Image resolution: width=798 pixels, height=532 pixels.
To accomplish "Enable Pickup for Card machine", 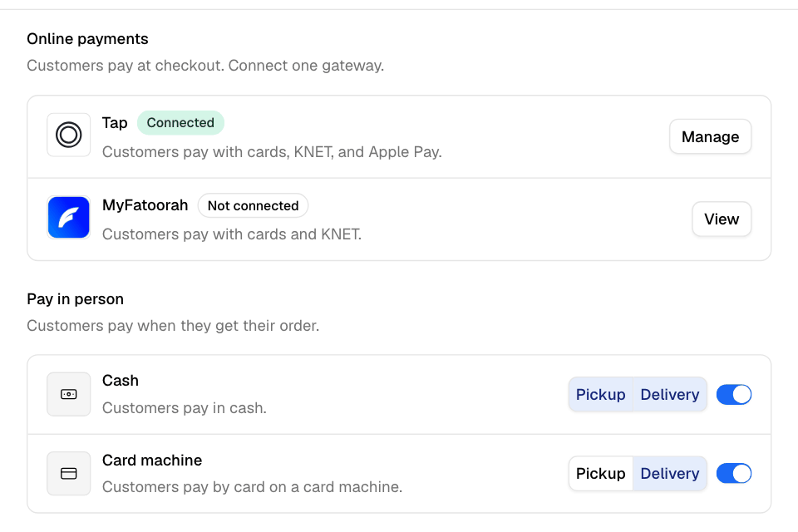I will (x=600, y=474).
